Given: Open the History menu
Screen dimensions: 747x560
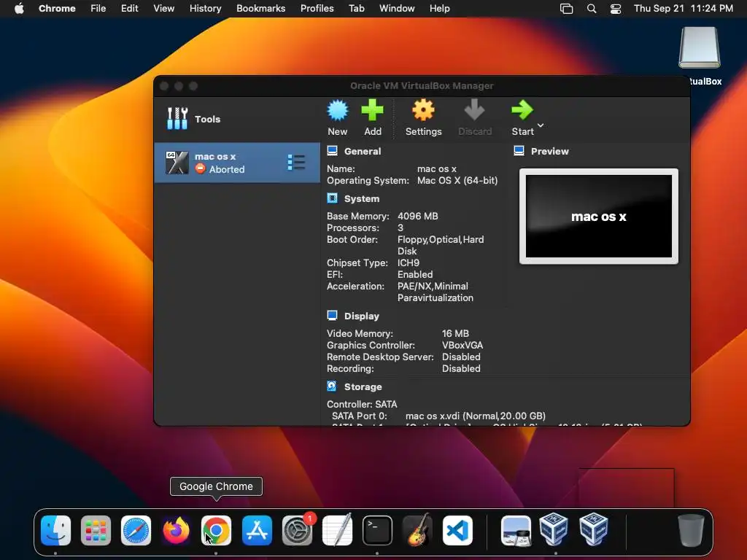Looking at the screenshot, I should [x=205, y=9].
